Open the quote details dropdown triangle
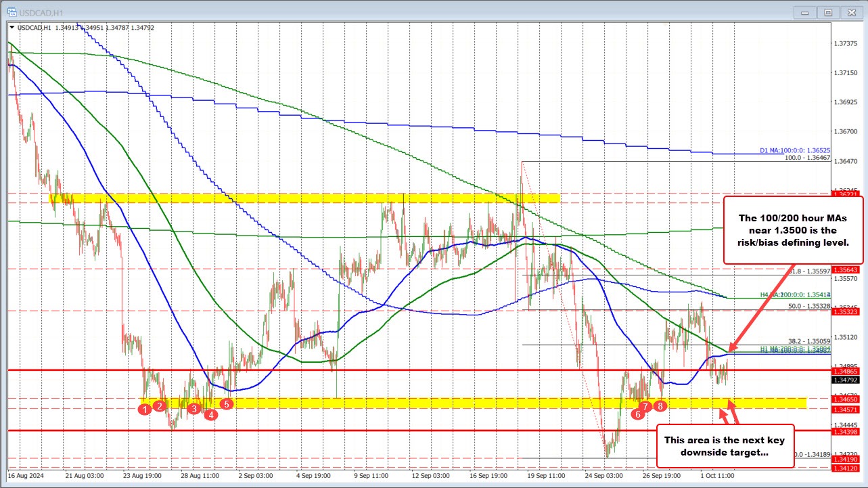The image size is (868, 488). [13, 28]
